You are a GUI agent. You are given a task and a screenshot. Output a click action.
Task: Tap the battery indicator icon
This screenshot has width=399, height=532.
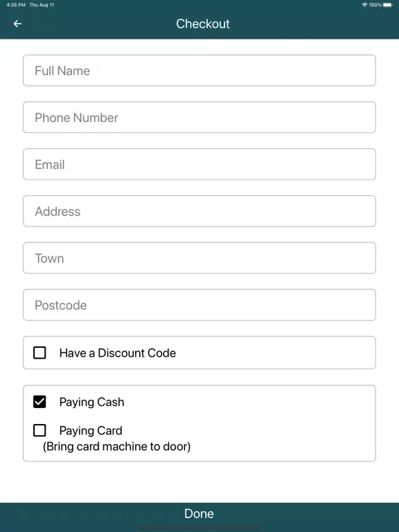(x=387, y=5)
